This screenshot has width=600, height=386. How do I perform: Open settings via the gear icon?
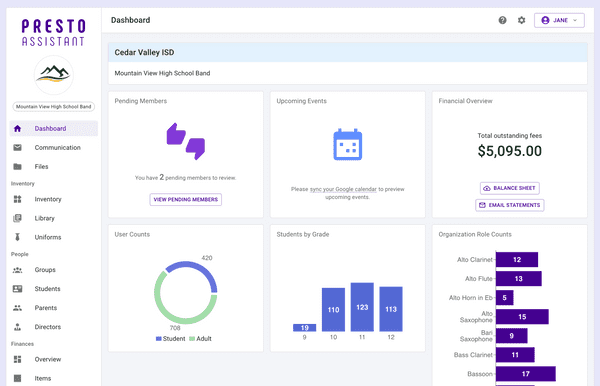click(521, 20)
